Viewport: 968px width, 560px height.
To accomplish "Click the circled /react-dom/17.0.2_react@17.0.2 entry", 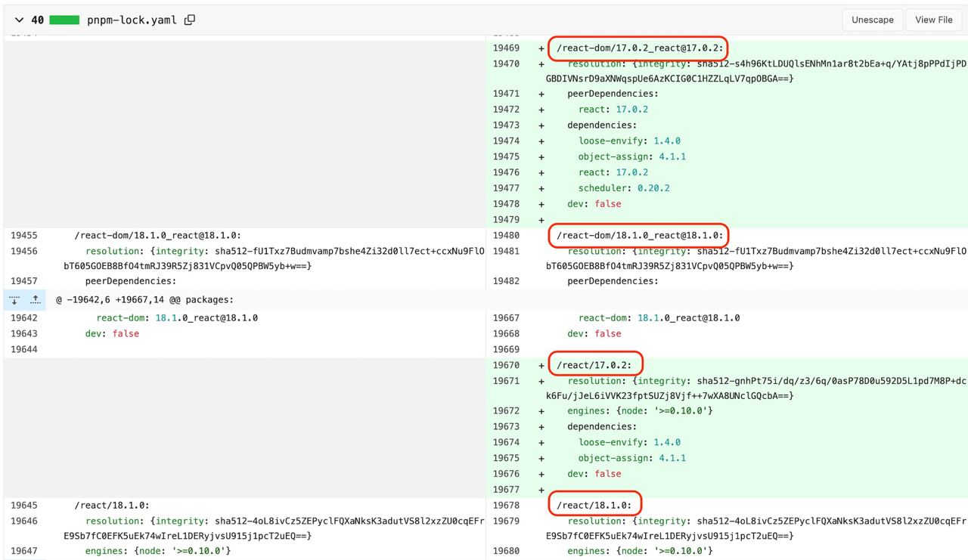I will 639,48.
